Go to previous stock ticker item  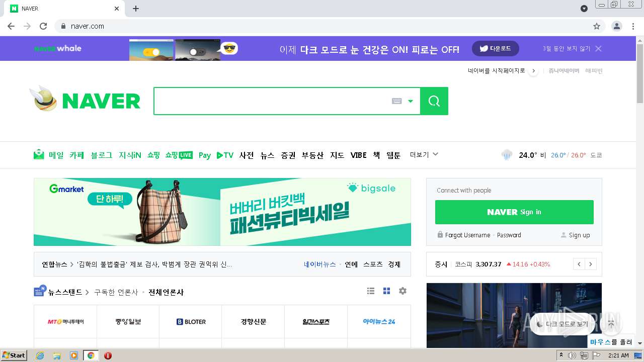(579, 264)
